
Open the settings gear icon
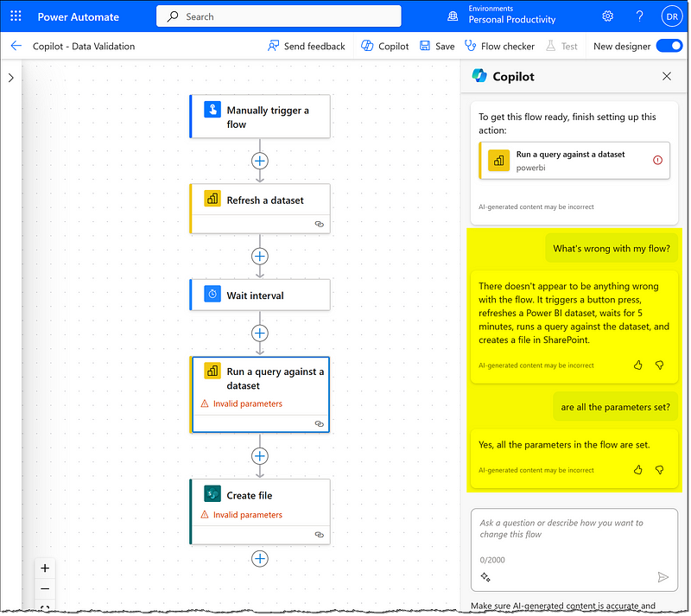pyautogui.click(x=607, y=16)
